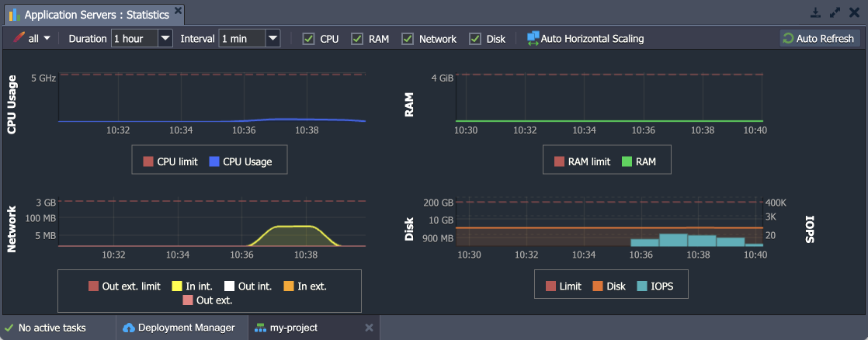The image size is (868, 340).
Task: Click the green refresh icon in Auto Refresh
Action: tap(789, 39)
